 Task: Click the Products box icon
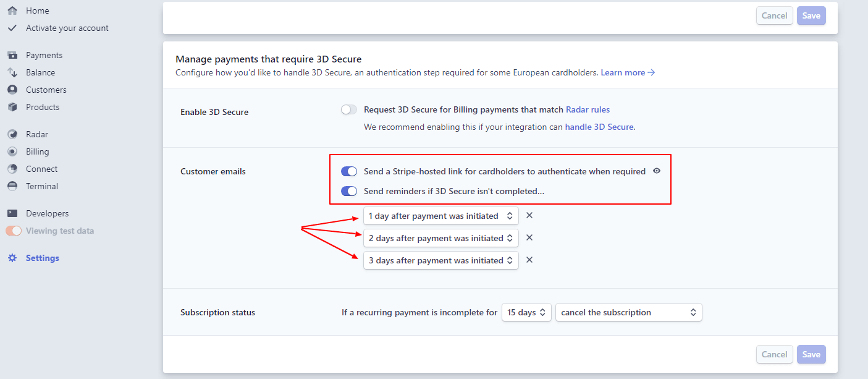tap(12, 107)
